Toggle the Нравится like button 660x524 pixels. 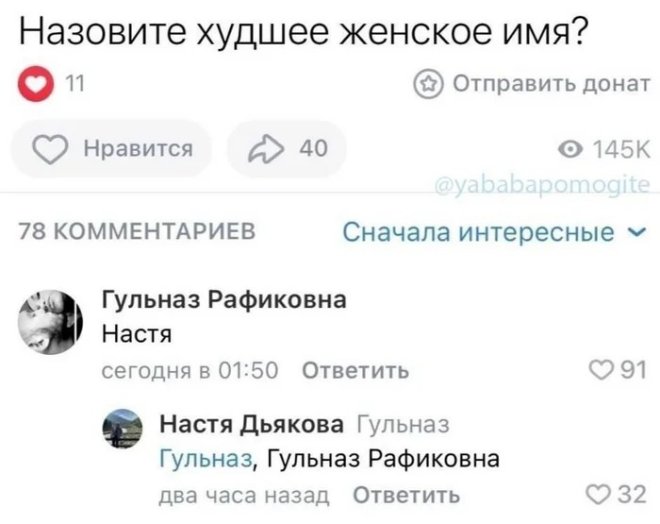(110, 149)
